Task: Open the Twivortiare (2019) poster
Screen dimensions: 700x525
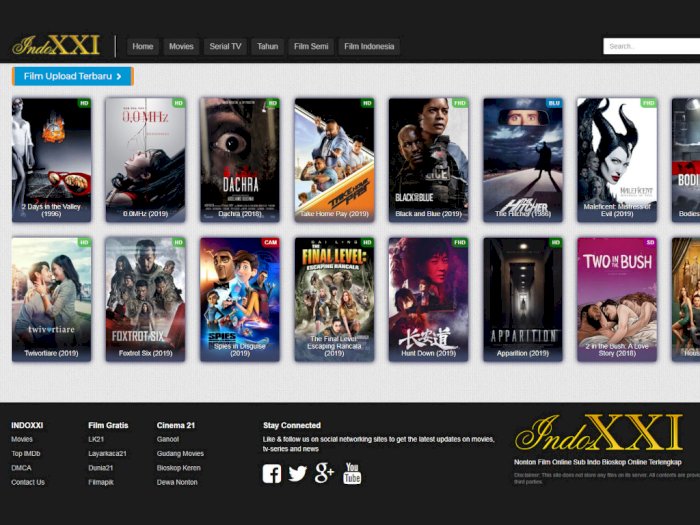Action: click(51, 299)
